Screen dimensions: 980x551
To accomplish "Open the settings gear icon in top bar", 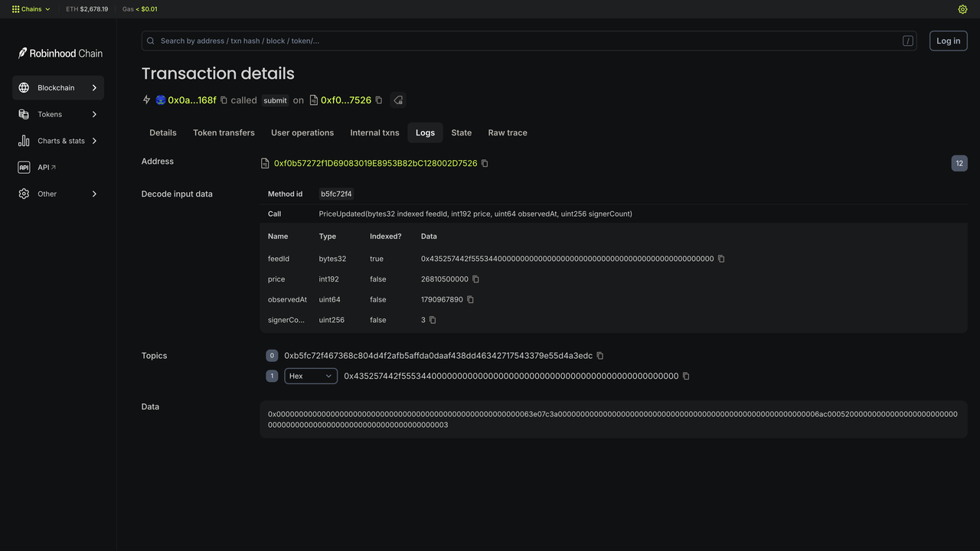I will point(963,9).
